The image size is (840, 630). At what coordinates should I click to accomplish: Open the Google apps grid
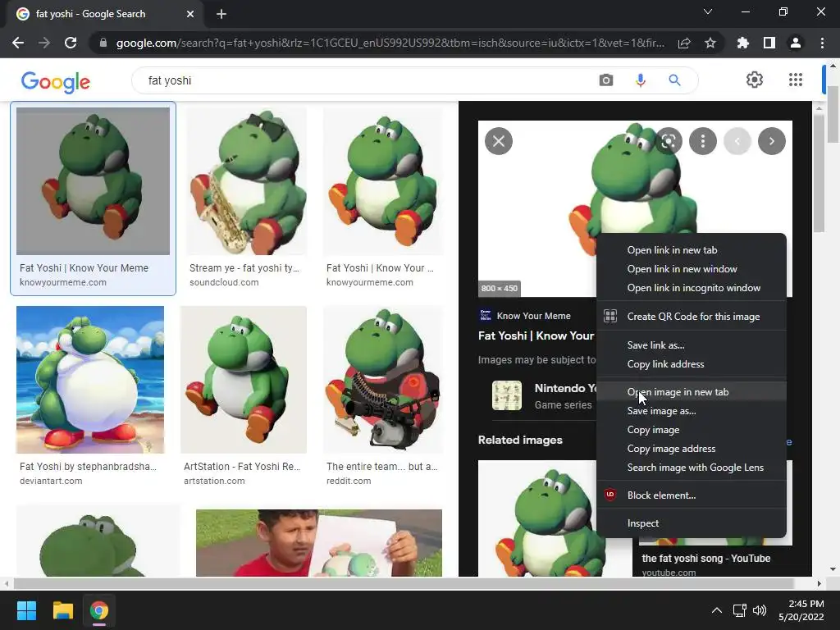coord(796,80)
